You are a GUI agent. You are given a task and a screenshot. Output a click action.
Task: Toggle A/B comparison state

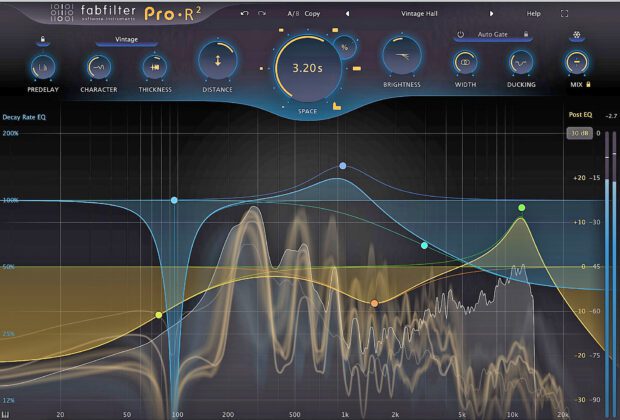click(293, 14)
